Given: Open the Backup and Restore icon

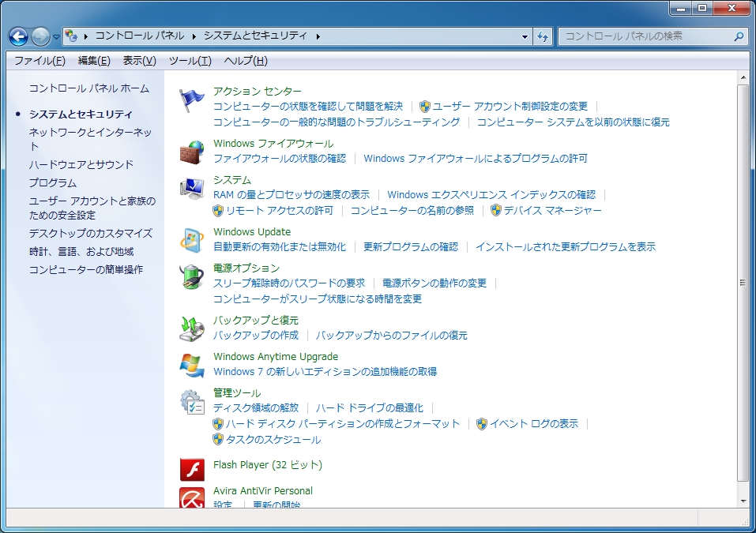Looking at the screenshot, I should click(191, 328).
